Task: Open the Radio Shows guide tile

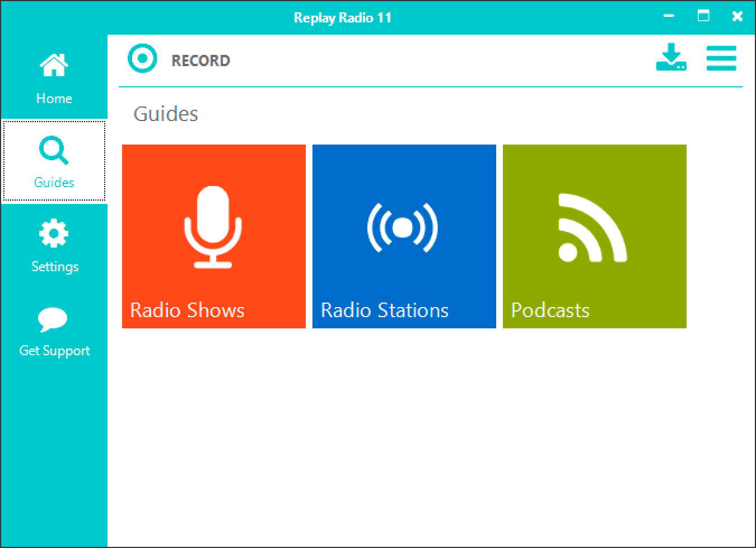Action: coord(214,236)
